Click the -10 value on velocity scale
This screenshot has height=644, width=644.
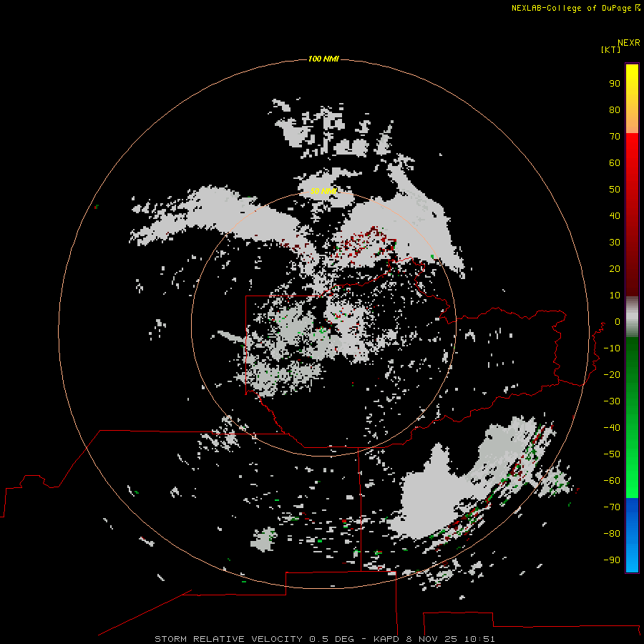click(612, 348)
